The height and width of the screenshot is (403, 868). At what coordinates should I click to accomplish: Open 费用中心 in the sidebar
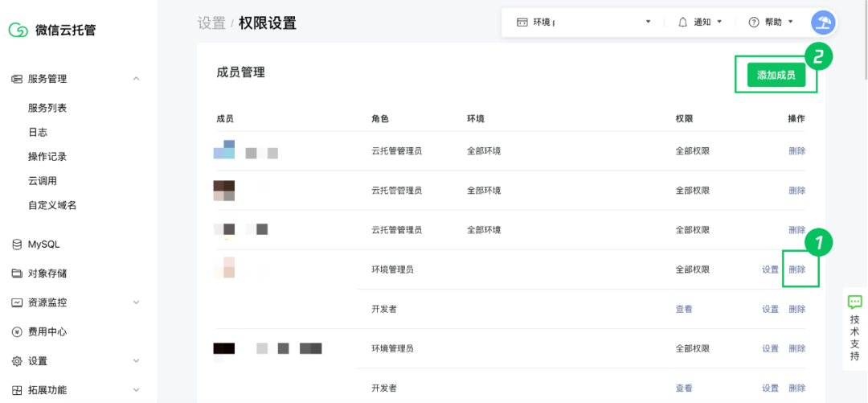coord(47,332)
